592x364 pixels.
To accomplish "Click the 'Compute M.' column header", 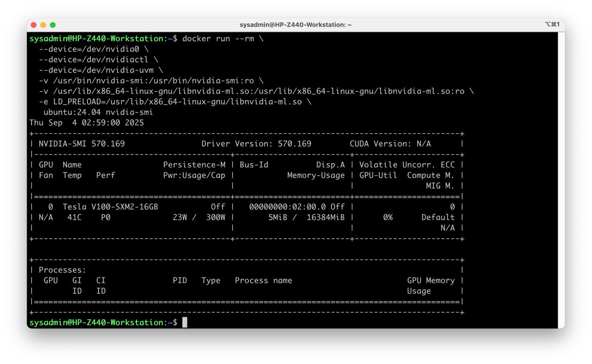I will point(431,175).
